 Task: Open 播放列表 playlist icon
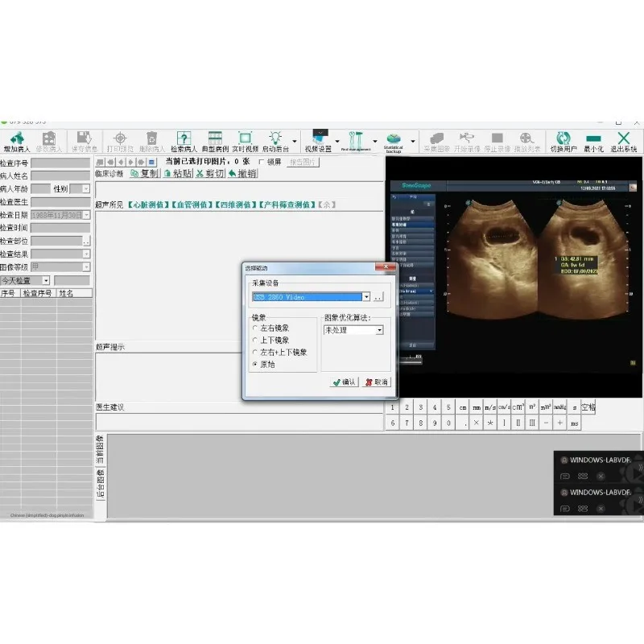click(527, 142)
